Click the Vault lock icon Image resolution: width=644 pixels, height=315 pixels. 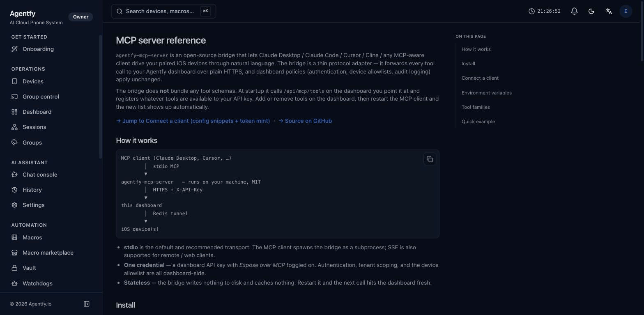14,268
